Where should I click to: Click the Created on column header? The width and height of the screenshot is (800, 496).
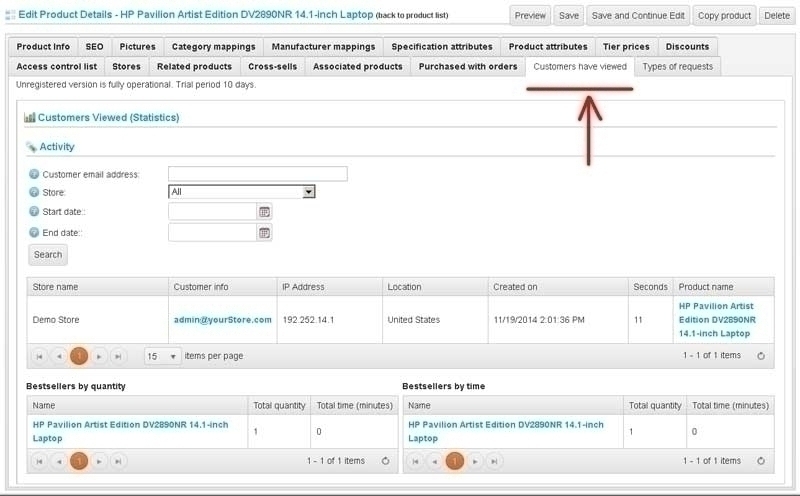coord(558,287)
